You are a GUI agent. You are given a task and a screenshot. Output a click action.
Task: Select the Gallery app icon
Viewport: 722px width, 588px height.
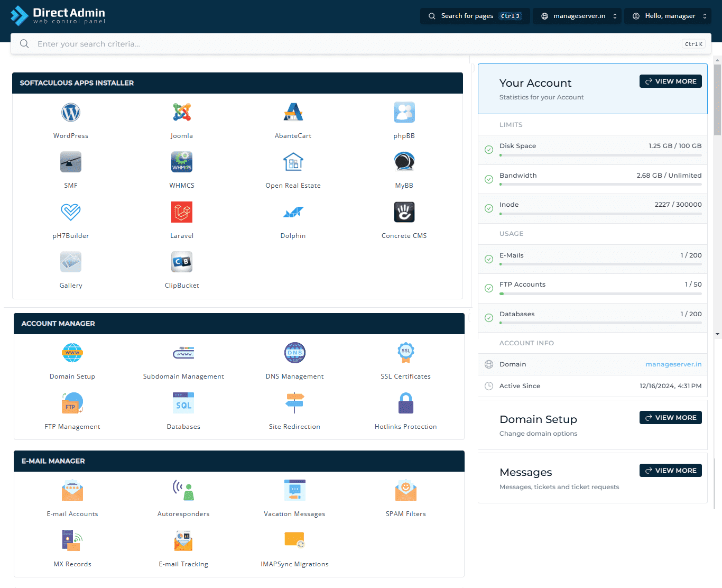pyautogui.click(x=71, y=262)
